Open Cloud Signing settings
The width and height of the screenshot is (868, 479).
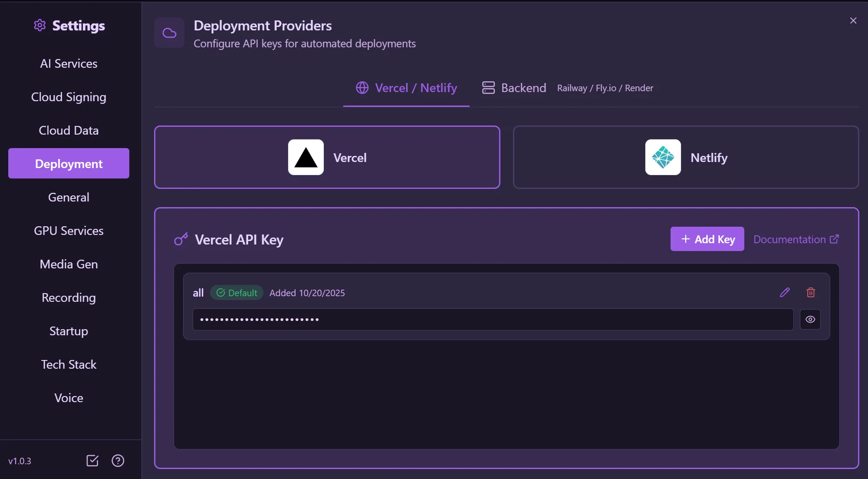(69, 97)
